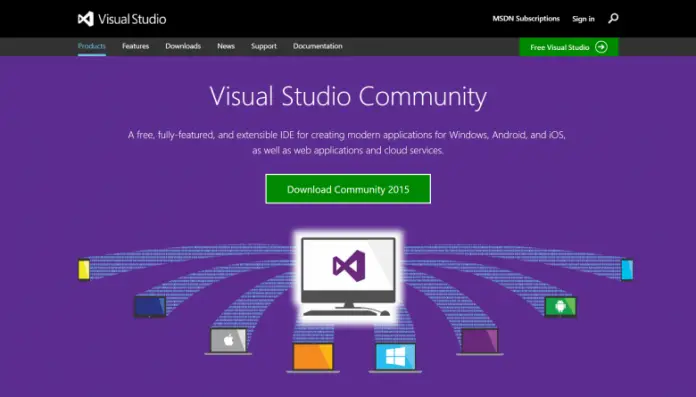The width and height of the screenshot is (696, 397).
Task: Select the orange laptop icon
Action: click(313, 357)
